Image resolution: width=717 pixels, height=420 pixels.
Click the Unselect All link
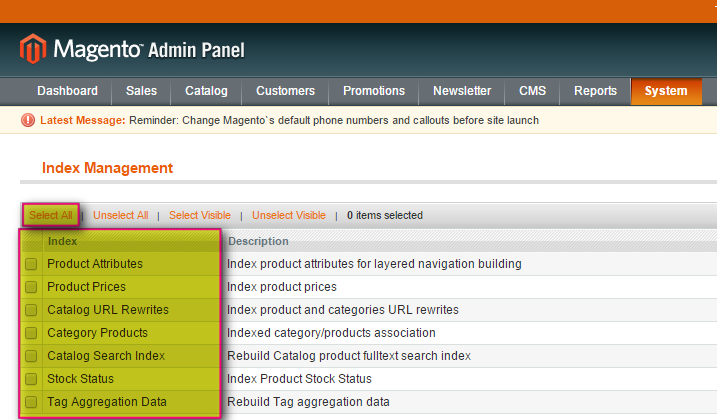120,215
